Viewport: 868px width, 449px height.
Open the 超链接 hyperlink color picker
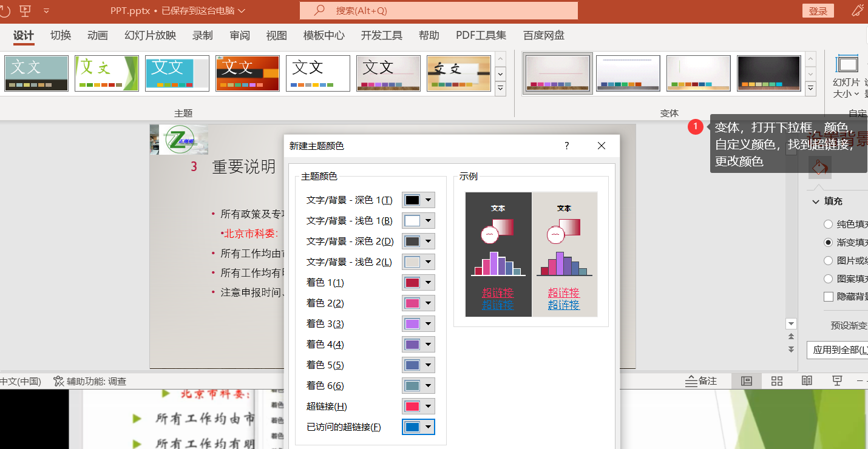pyautogui.click(x=418, y=407)
